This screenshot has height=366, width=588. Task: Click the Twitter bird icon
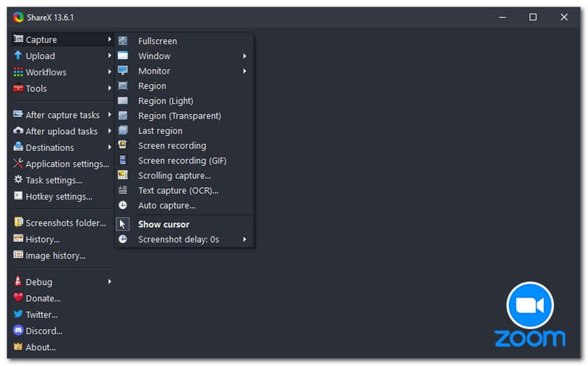(x=18, y=314)
